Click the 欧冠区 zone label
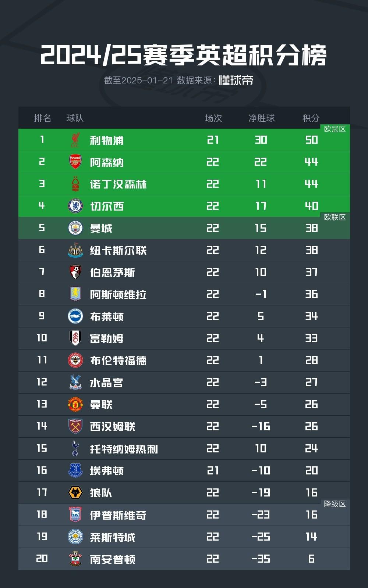 pos(335,129)
